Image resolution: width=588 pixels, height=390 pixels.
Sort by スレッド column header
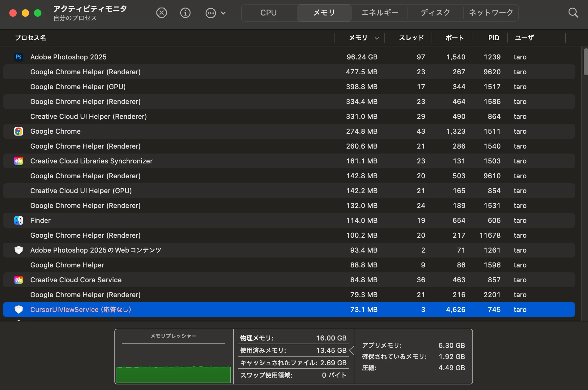[411, 38]
